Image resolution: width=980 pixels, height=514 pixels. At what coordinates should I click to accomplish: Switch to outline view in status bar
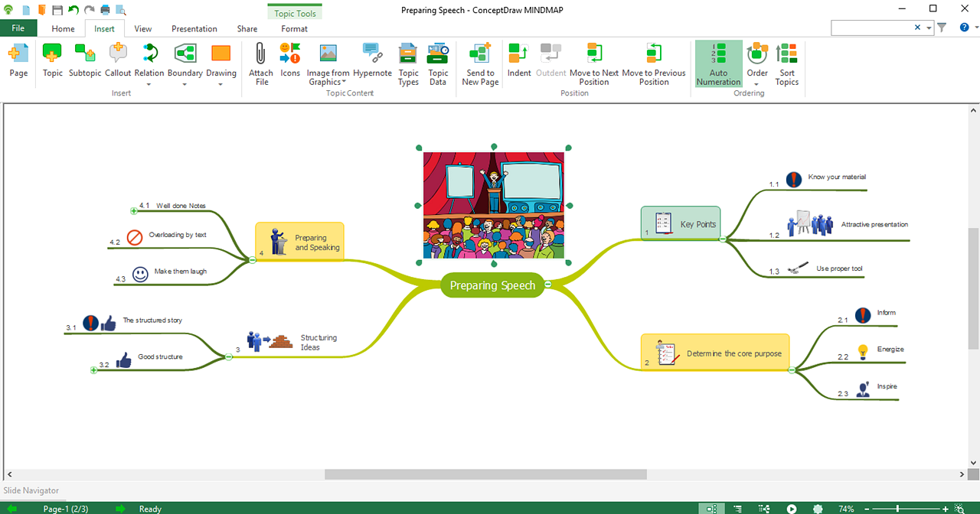pos(737,509)
